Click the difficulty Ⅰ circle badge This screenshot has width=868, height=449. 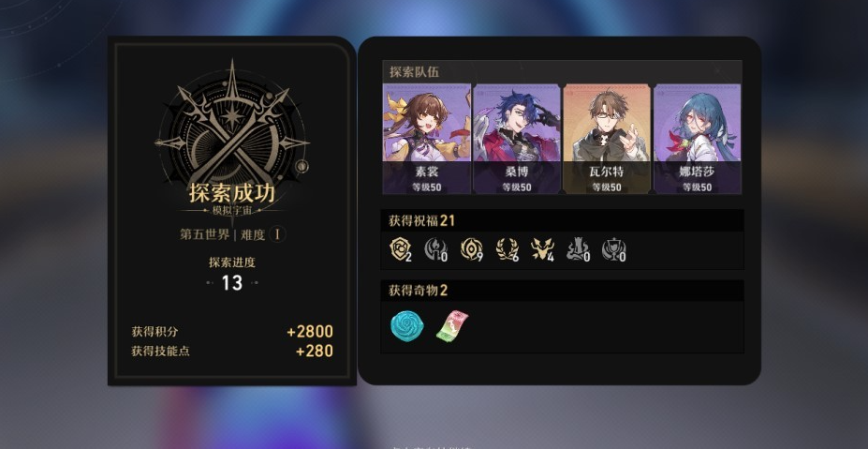click(x=277, y=234)
